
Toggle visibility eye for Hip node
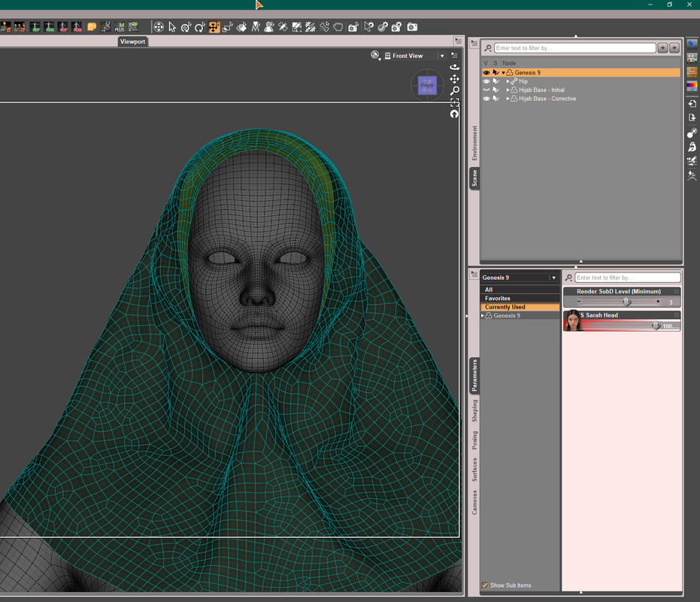pos(486,81)
